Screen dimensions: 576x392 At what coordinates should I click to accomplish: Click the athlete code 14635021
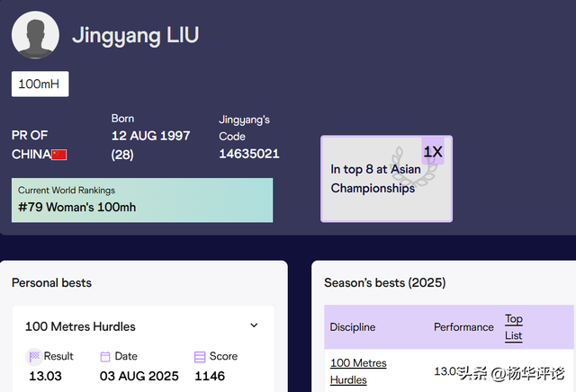(x=249, y=154)
